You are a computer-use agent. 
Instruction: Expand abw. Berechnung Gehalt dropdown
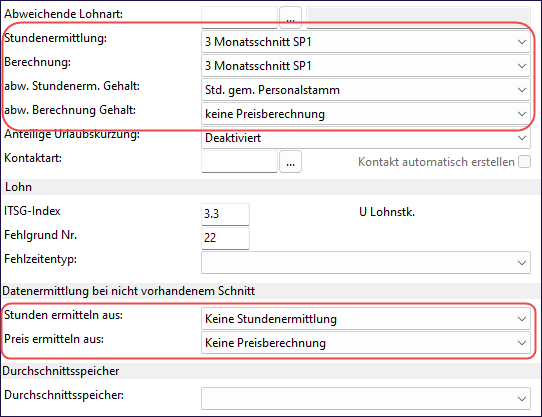(366, 114)
